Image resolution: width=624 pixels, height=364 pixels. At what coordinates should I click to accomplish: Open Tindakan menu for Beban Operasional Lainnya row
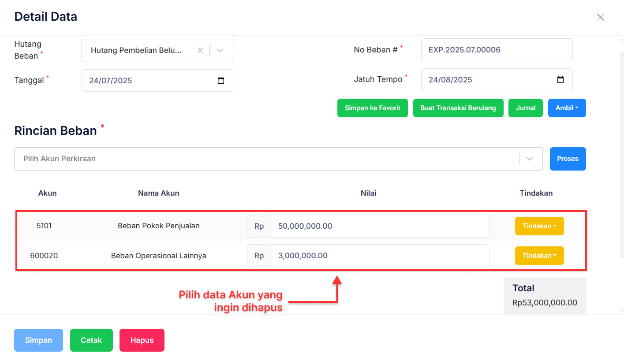pos(539,255)
